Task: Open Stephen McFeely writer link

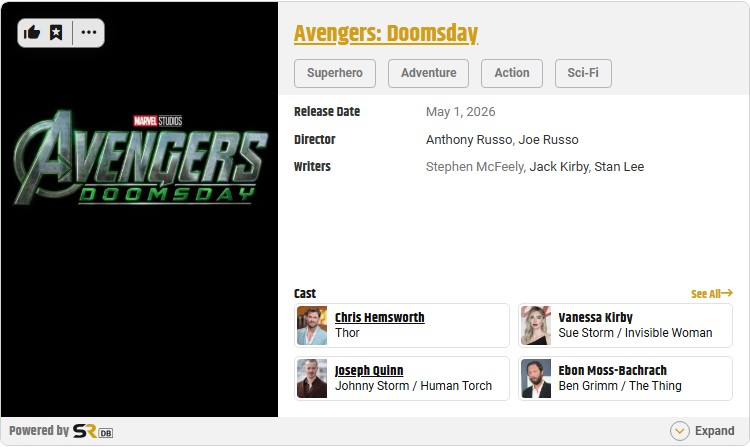Action: click(x=475, y=167)
